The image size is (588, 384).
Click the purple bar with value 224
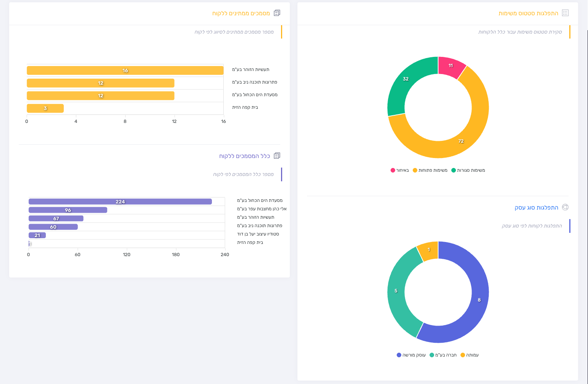pos(120,202)
